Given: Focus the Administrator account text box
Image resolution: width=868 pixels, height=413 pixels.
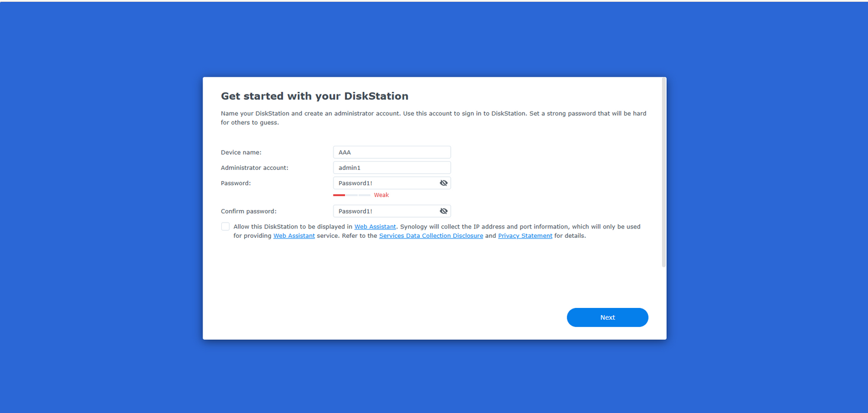Looking at the screenshot, I should pyautogui.click(x=391, y=168).
